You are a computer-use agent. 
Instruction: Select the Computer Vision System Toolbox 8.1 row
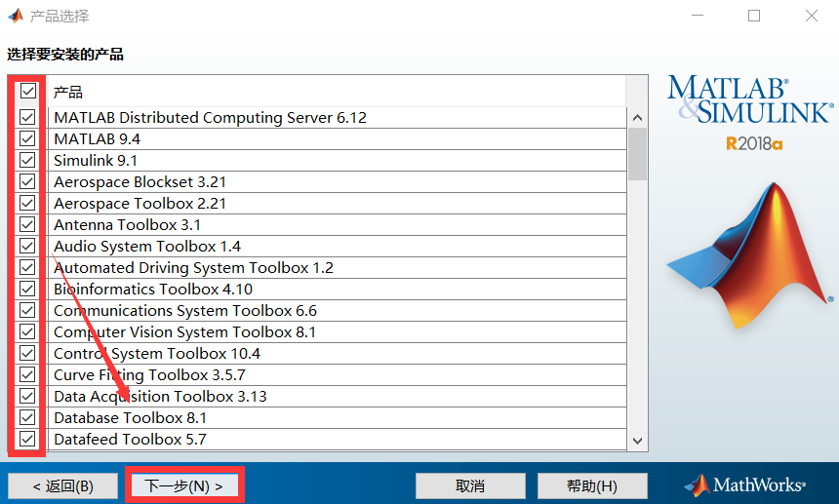coord(185,332)
